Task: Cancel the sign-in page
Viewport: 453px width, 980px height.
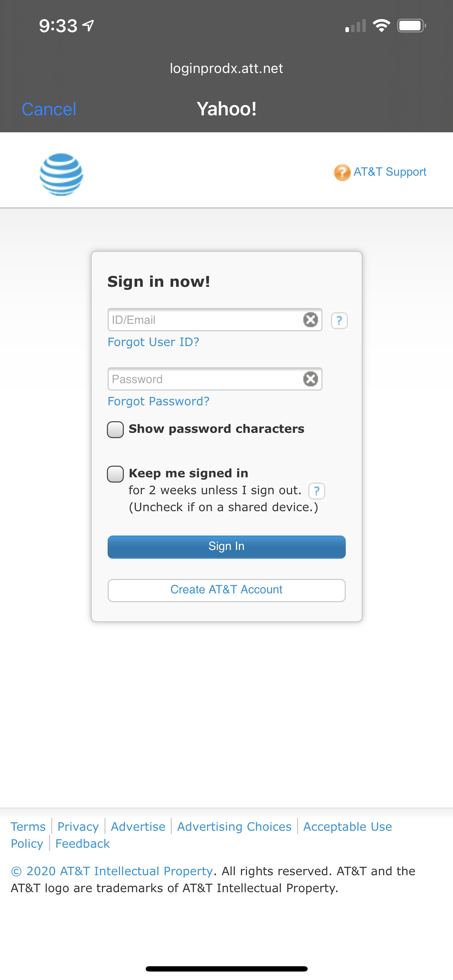Action: 49,109
